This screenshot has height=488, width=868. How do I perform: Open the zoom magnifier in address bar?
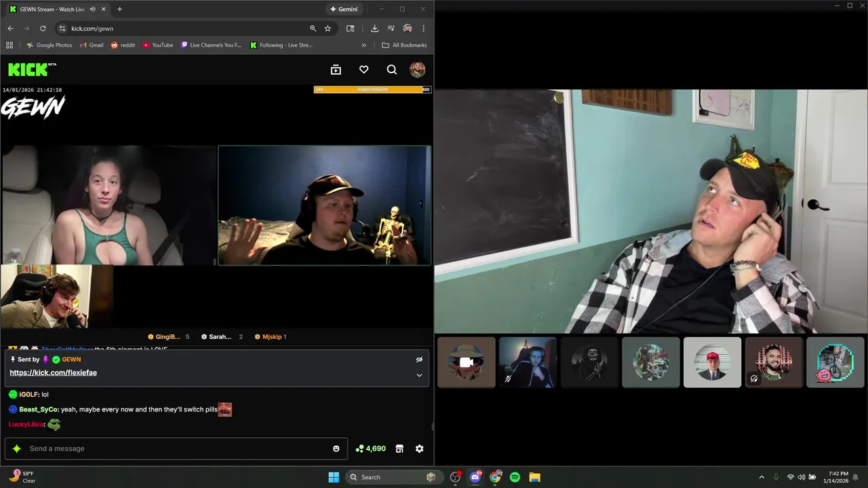point(313,28)
